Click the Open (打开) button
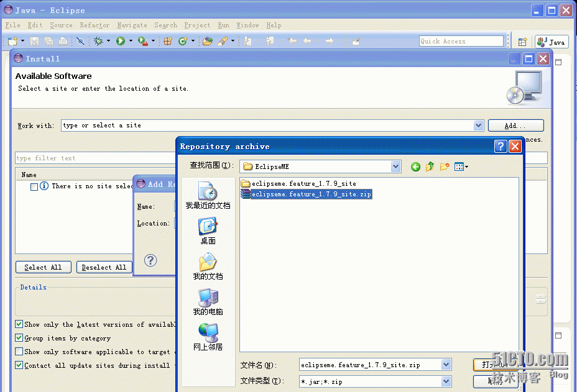Screen dimensions: 577x392 (496, 365)
